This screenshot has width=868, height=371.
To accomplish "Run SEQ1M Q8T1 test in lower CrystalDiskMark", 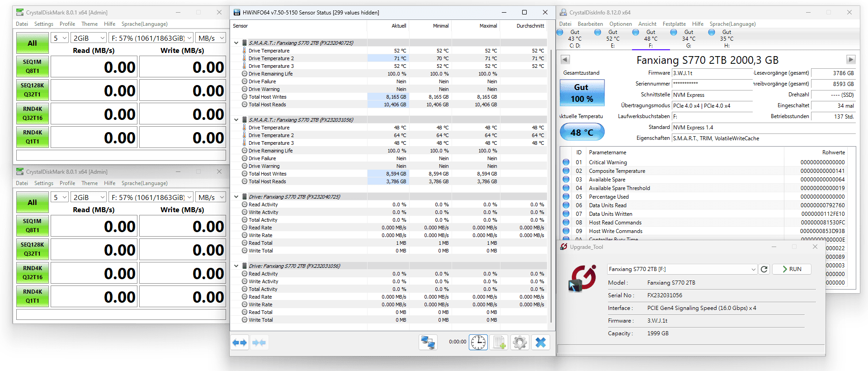I will pos(32,225).
